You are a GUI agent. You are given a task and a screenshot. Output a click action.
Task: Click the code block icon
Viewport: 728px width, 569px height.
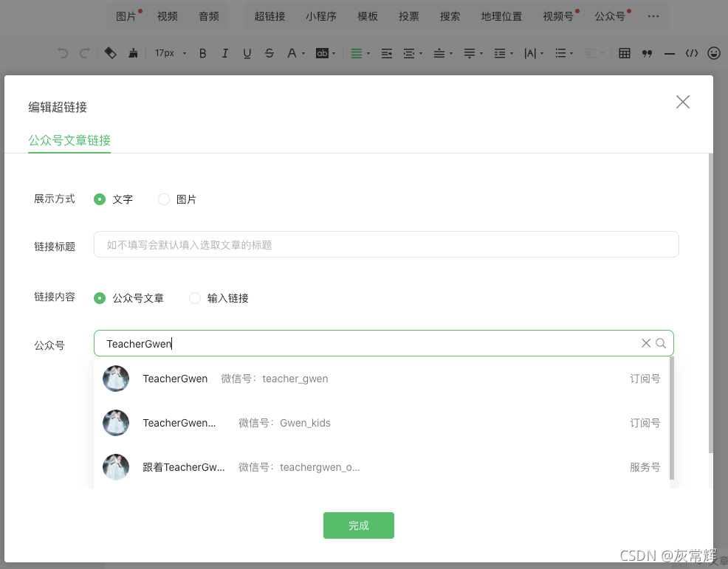[692, 53]
